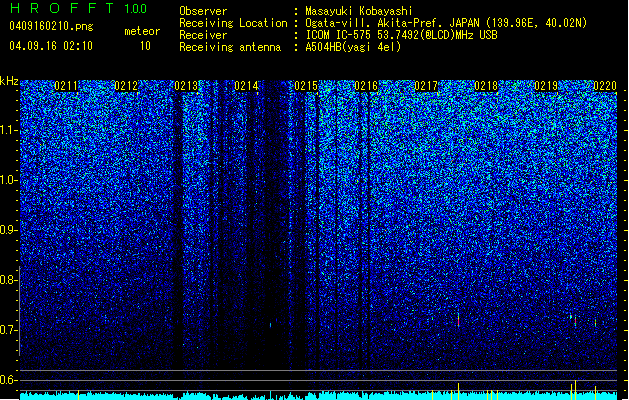The height and width of the screenshot is (400, 629).
Task: Click observer name Masayuki Kobayashi
Action: pos(359,11)
